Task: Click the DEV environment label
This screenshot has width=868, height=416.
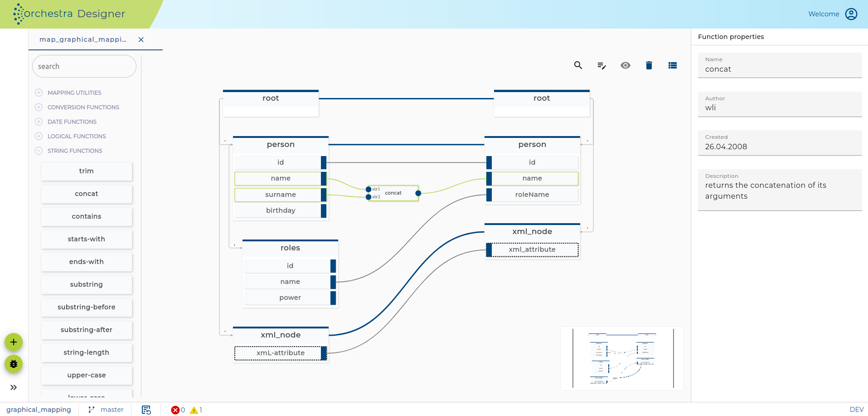Action: [x=856, y=410]
